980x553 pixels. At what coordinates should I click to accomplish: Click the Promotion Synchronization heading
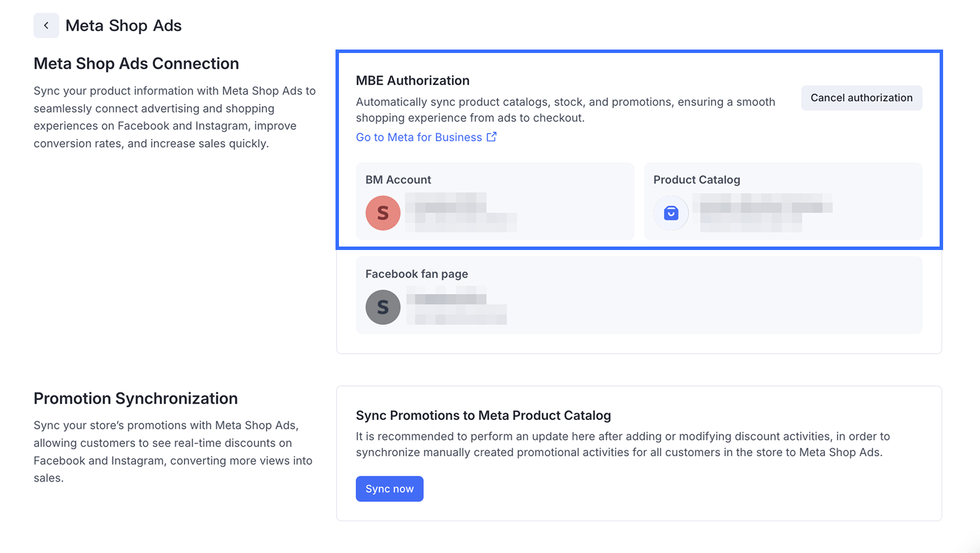pyautogui.click(x=135, y=399)
